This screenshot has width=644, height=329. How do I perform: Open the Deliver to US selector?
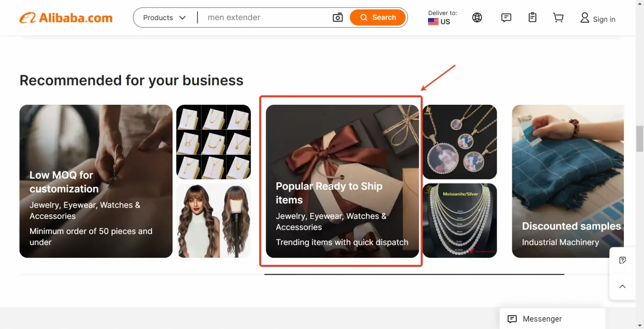pyautogui.click(x=441, y=18)
